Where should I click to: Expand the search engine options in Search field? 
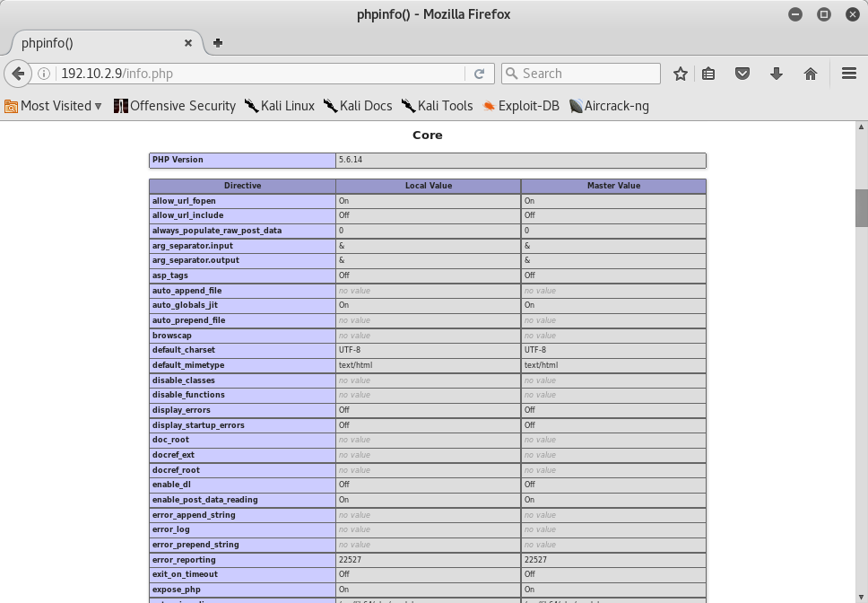point(511,73)
